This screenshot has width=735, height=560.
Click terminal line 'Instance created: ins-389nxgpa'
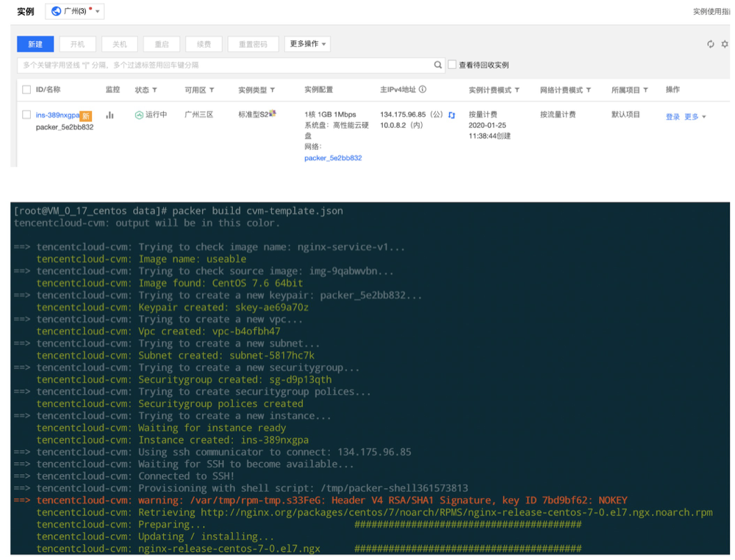(173, 440)
